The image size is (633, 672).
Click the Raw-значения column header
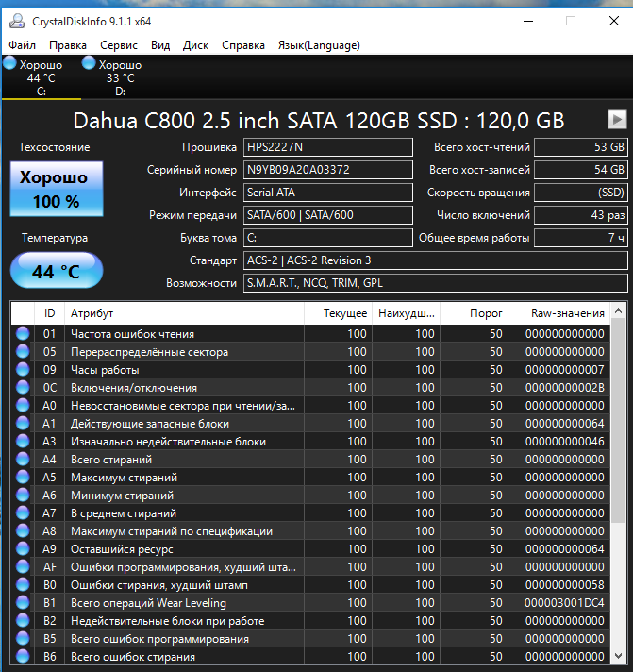click(566, 312)
